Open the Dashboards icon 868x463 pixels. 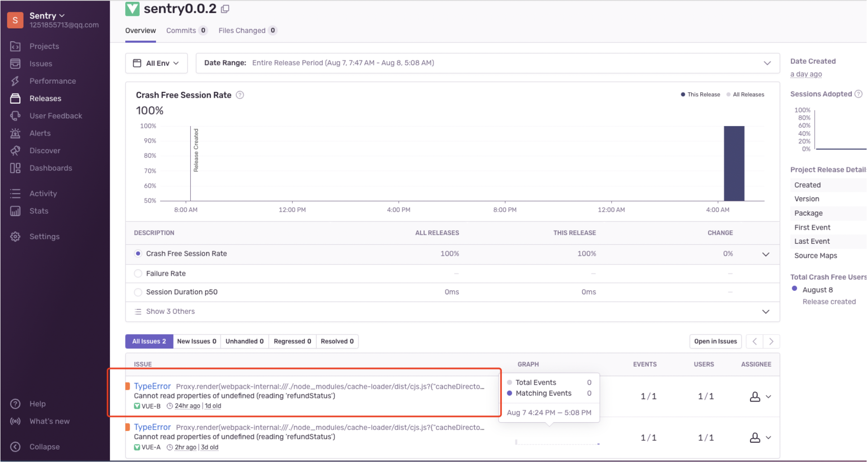pos(15,168)
